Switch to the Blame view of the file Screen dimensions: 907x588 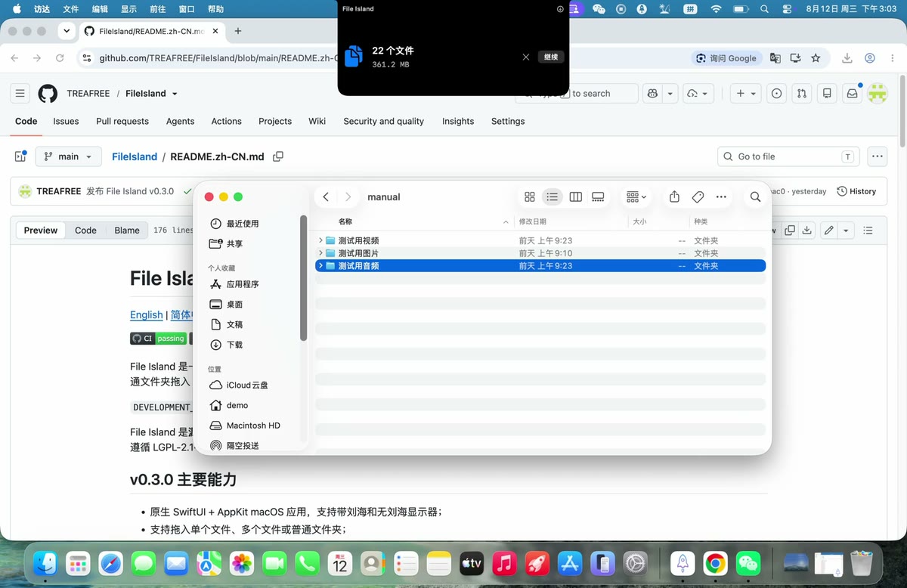click(127, 231)
